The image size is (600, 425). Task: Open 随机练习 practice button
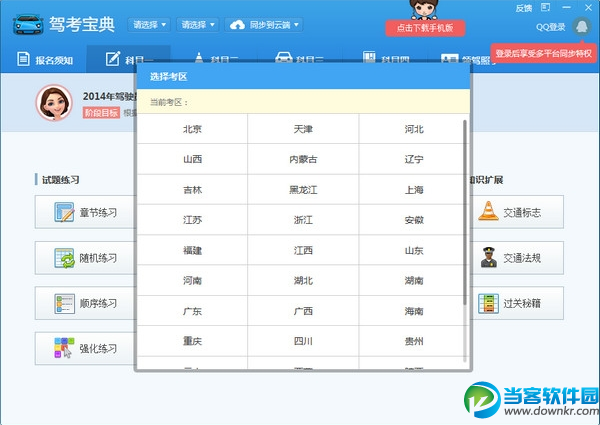(85, 258)
